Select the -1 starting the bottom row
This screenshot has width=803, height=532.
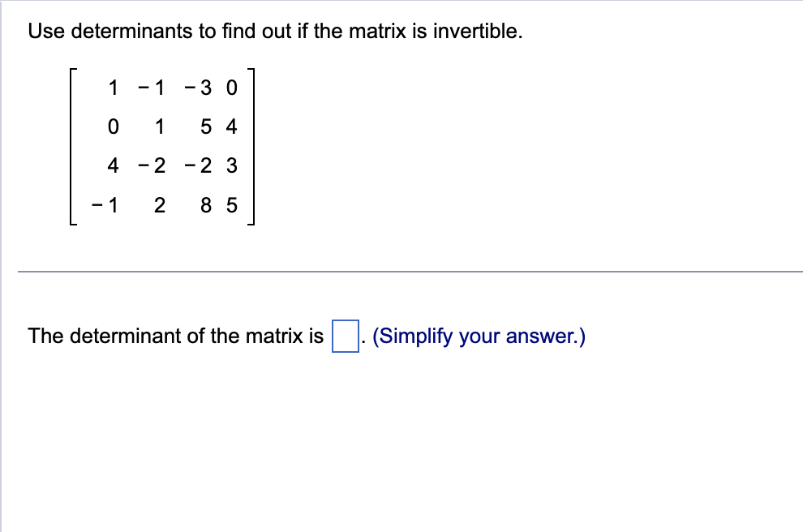pos(105,205)
